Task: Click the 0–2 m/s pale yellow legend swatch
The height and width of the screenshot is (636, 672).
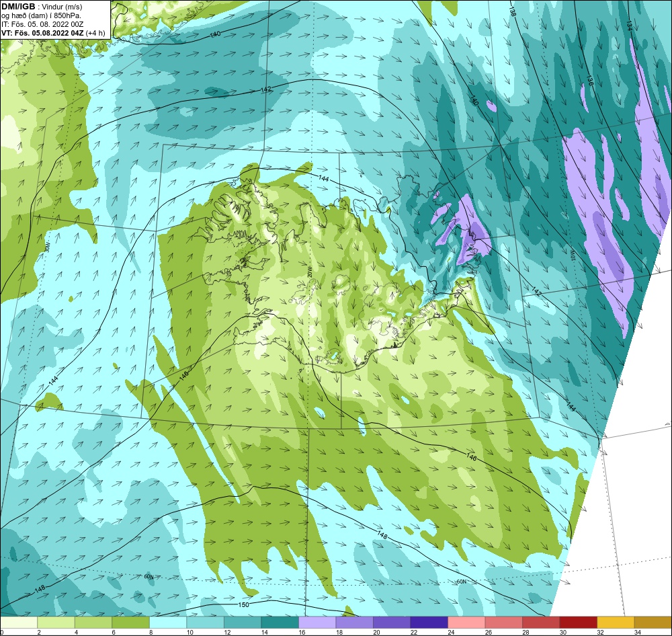Action: [19, 623]
